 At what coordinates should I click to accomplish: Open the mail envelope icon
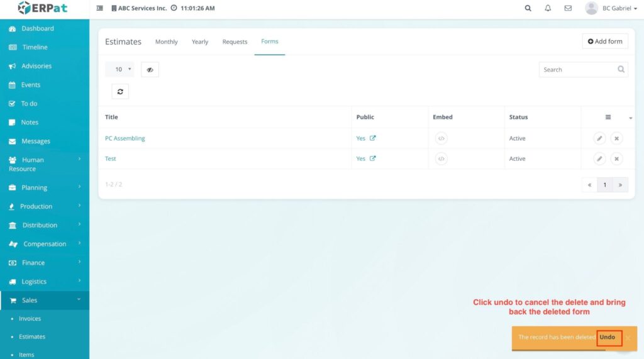point(568,8)
